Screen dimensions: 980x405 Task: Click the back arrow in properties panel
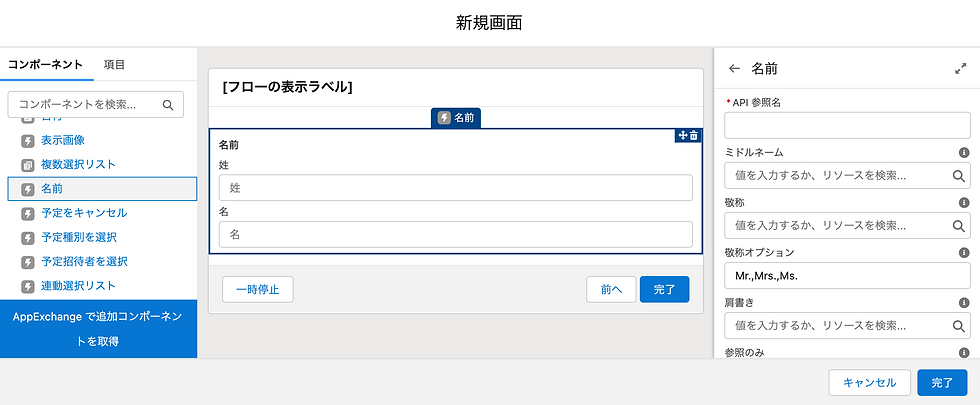[734, 69]
